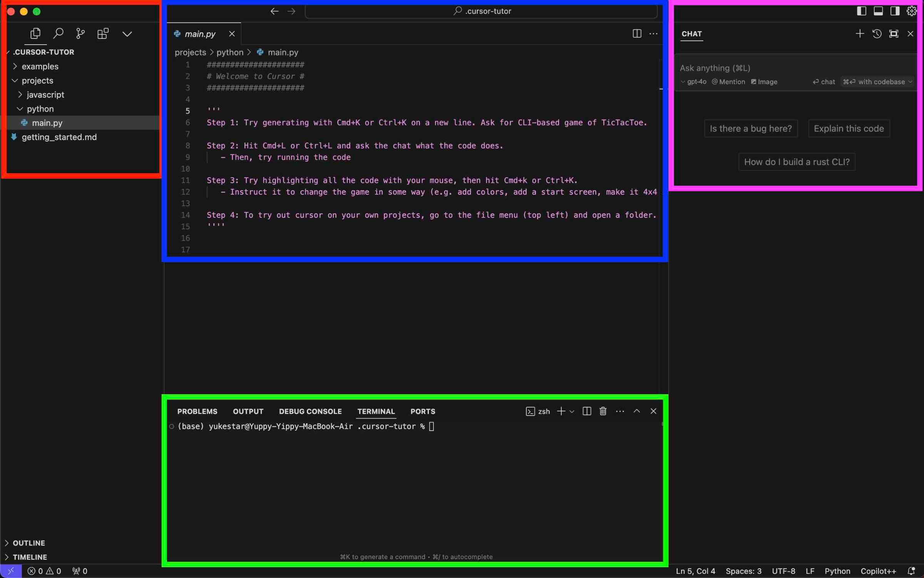Open the Explorer view icon
The width and height of the screenshot is (924, 578).
[x=35, y=34]
